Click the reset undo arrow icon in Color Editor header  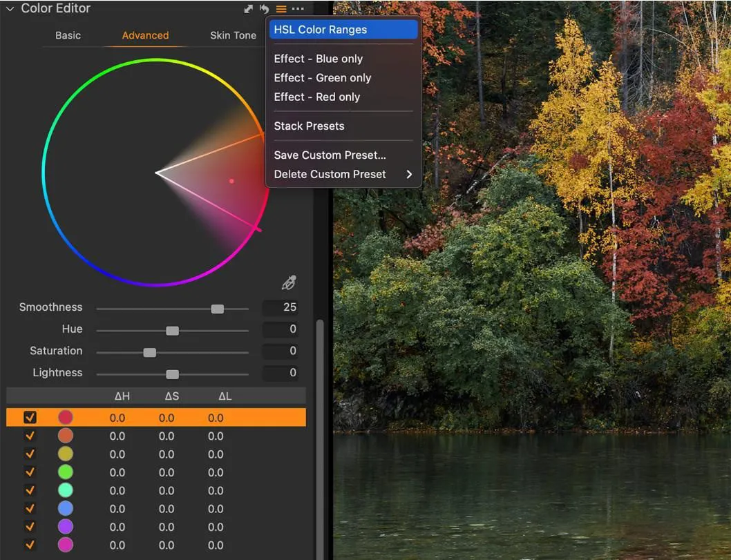(265, 8)
